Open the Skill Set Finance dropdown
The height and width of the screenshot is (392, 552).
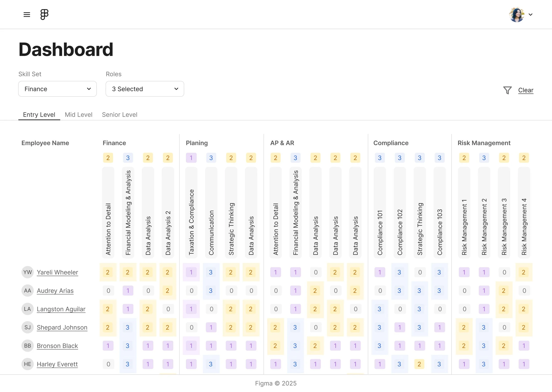coord(58,89)
